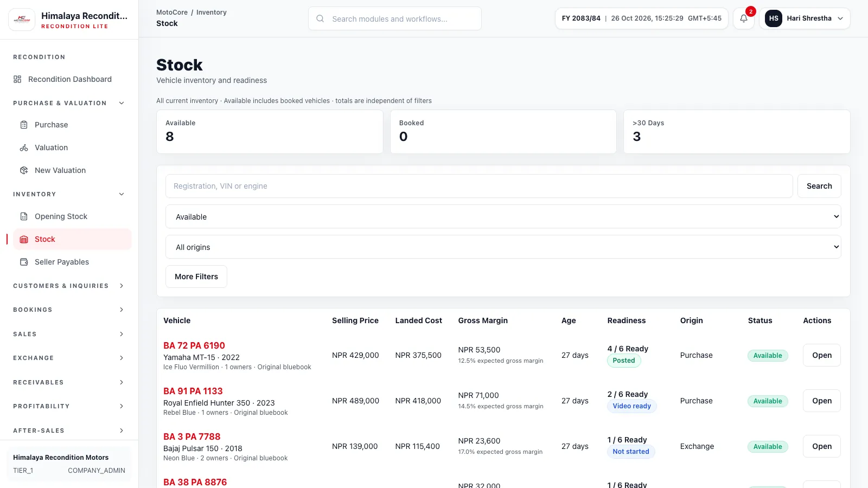Image resolution: width=868 pixels, height=488 pixels.
Task: Focus the Search modules and workflows field
Action: point(395,18)
